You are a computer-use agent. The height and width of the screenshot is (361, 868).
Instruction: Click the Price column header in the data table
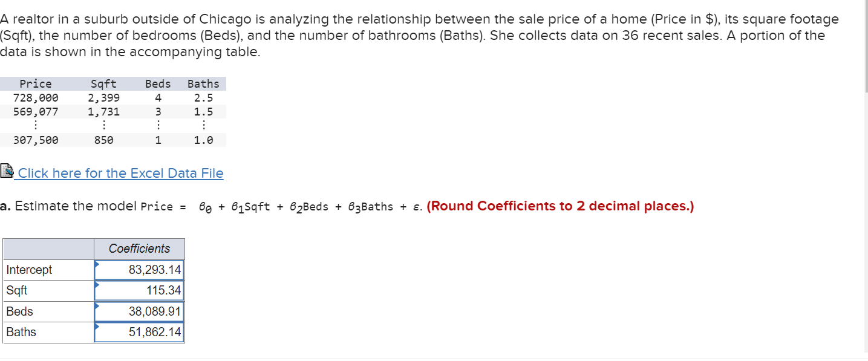click(x=36, y=83)
